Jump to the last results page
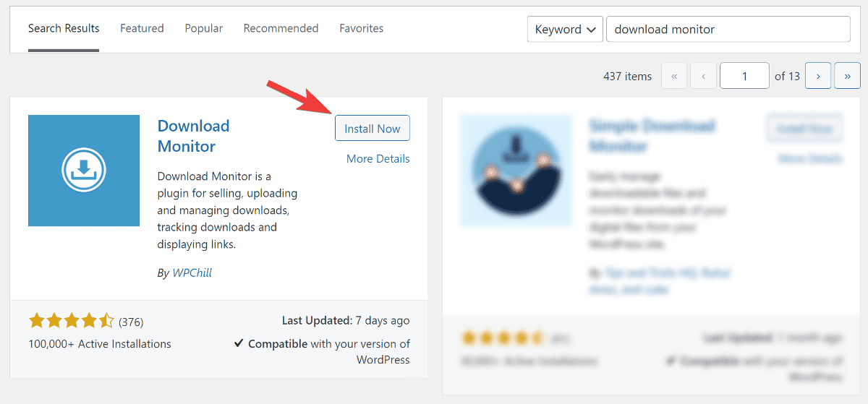868x404 pixels. [847, 76]
